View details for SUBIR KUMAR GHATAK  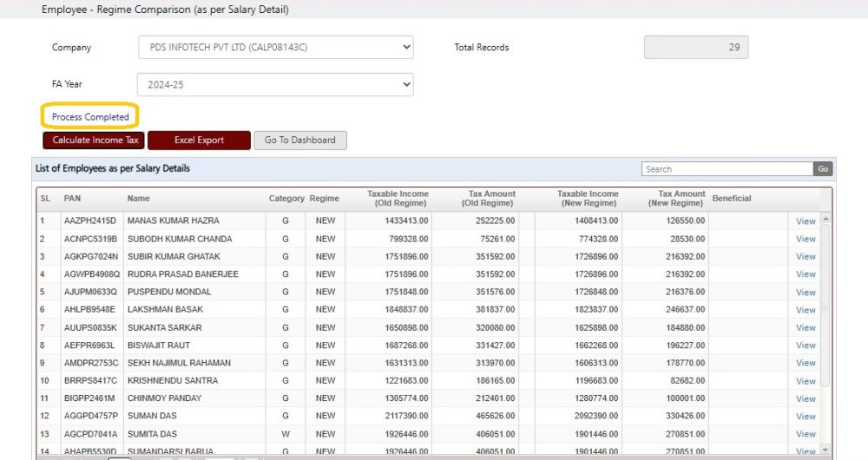(806, 256)
